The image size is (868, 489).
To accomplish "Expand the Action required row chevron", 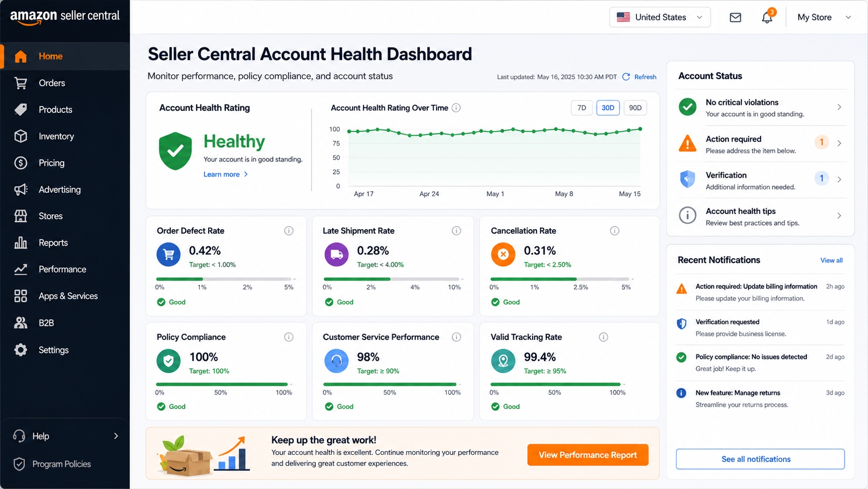I will coord(839,143).
